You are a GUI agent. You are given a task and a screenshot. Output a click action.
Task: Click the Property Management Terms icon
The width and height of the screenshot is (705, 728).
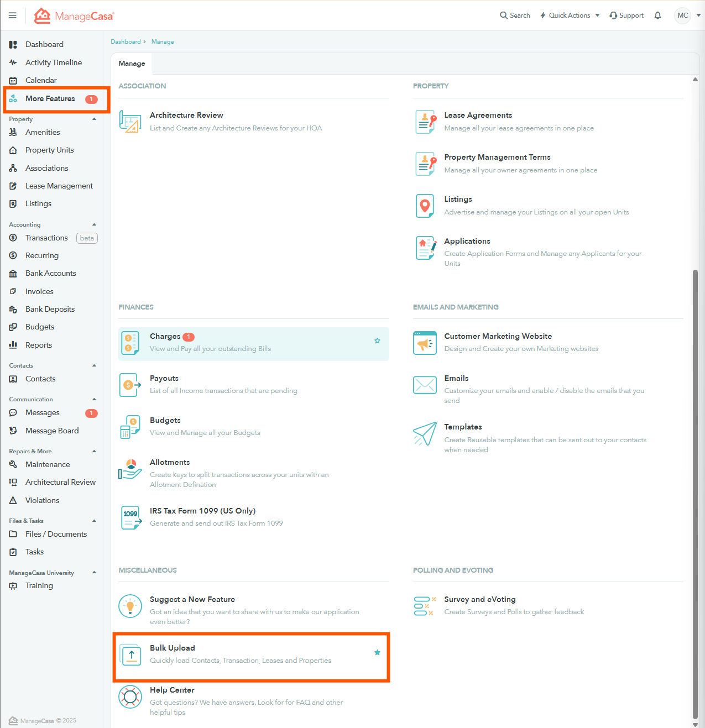pos(425,164)
